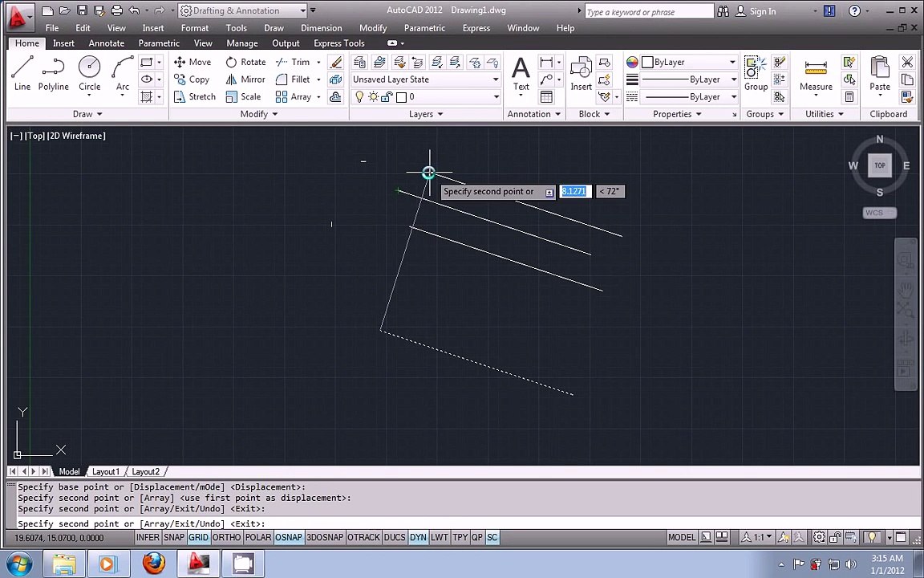Click the Plot print icon in quick access toolbar
924x578 pixels.
click(116, 10)
